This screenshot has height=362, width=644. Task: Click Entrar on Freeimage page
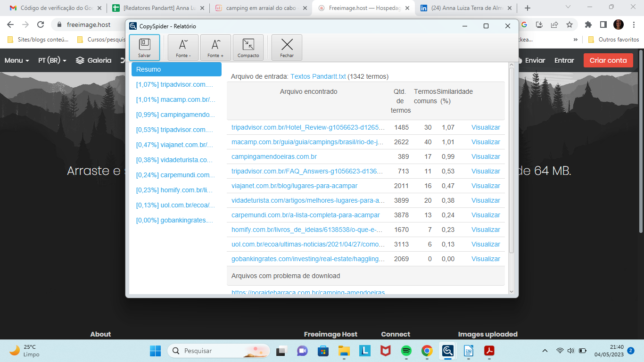coord(564,60)
